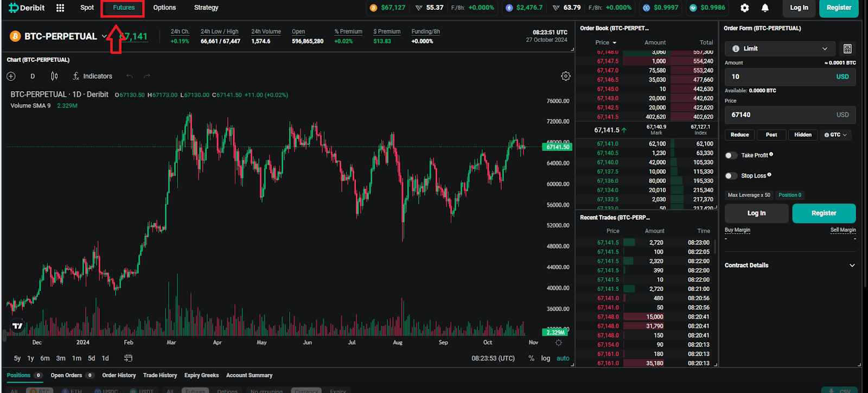Expand the BTC-PERPETUAL instrument selector chevron

coord(104,36)
